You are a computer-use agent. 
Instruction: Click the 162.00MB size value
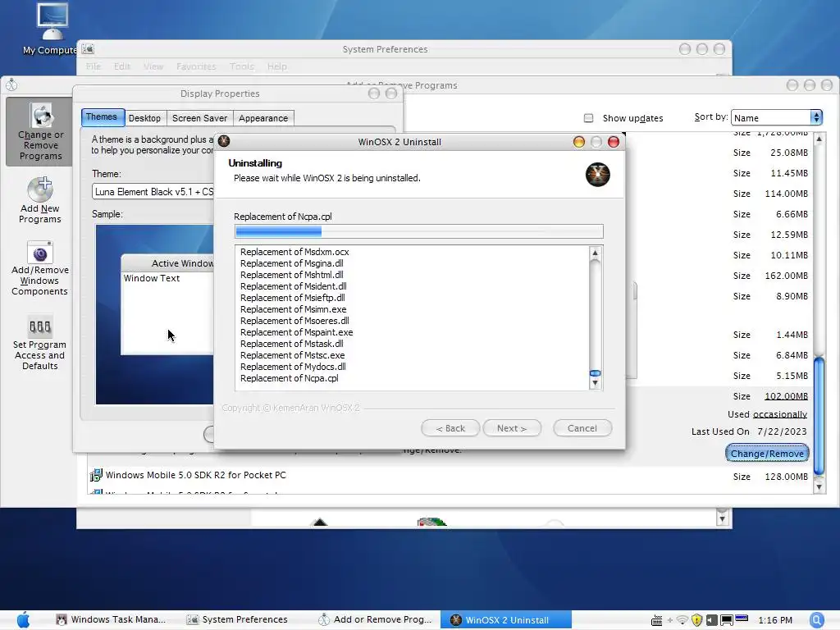coord(786,276)
